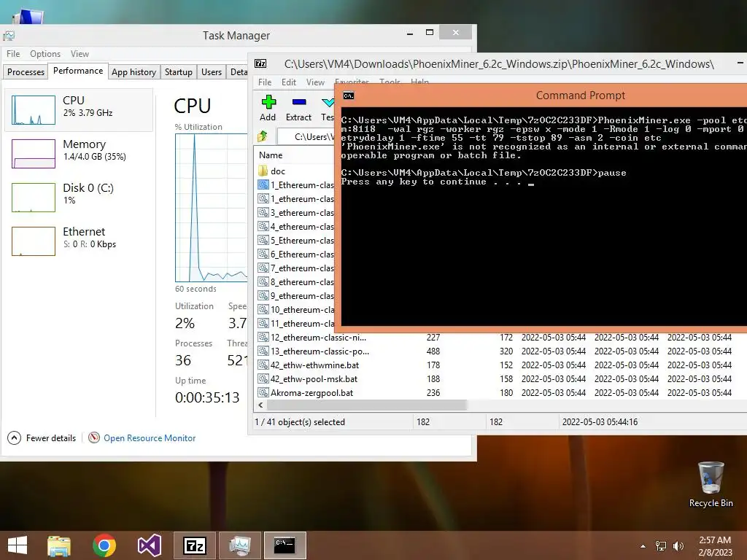The width and height of the screenshot is (747, 560).
Task: Click the volume speaker tray icon
Action: (678, 545)
